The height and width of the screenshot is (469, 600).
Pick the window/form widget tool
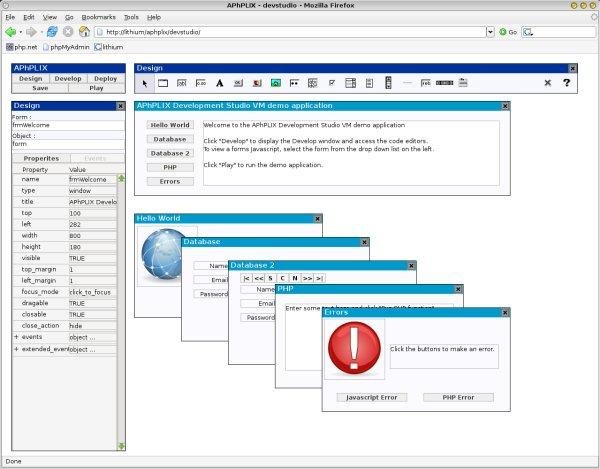[x=163, y=83]
